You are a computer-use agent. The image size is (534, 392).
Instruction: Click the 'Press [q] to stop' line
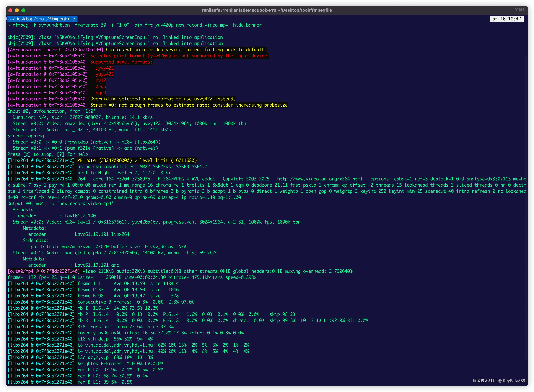click(x=47, y=154)
